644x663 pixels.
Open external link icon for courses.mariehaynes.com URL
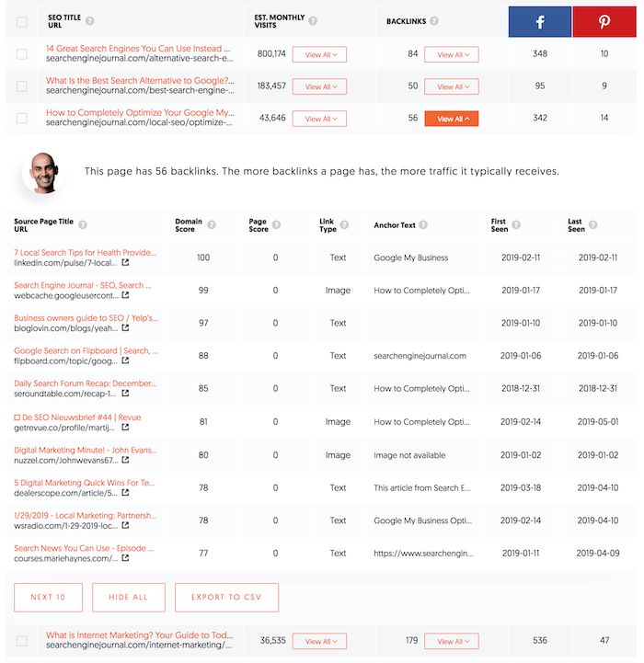point(125,558)
